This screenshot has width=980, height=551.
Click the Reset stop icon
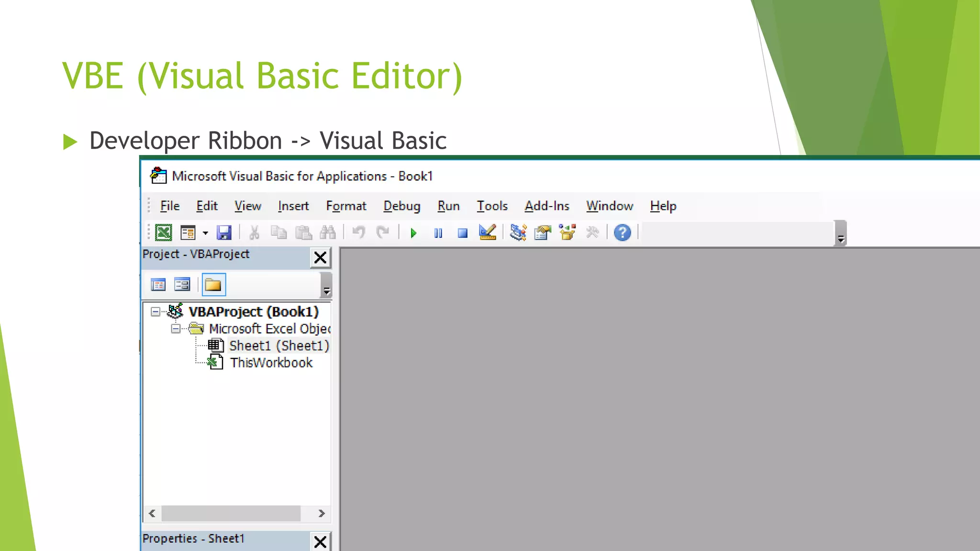pyautogui.click(x=462, y=233)
